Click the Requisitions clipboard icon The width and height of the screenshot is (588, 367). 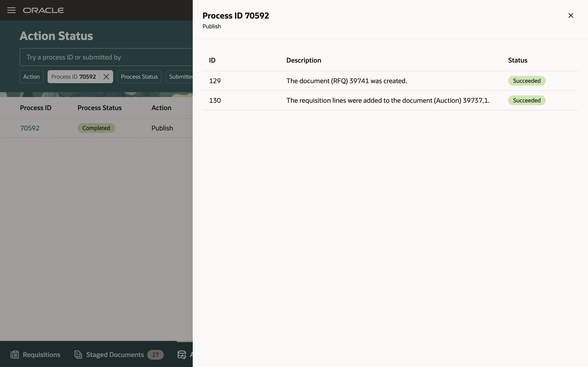tap(14, 355)
